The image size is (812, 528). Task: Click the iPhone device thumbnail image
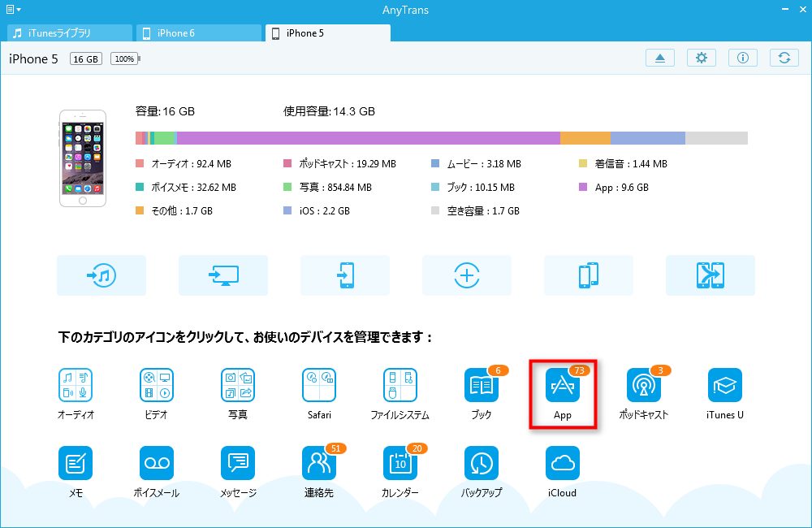tap(83, 158)
